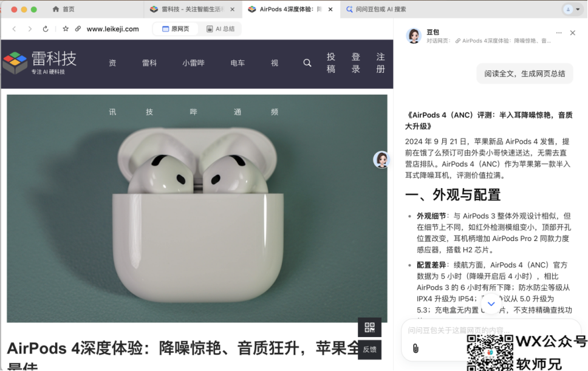Screen dimensions: 588x371
Task: Click the 注册 link
Action: [x=381, y=63]
